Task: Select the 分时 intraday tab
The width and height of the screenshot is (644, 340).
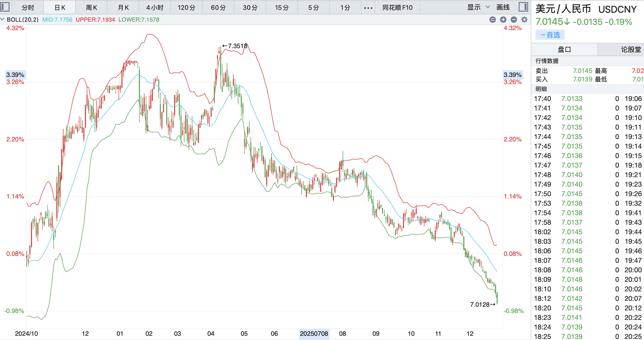Action: 28,8
